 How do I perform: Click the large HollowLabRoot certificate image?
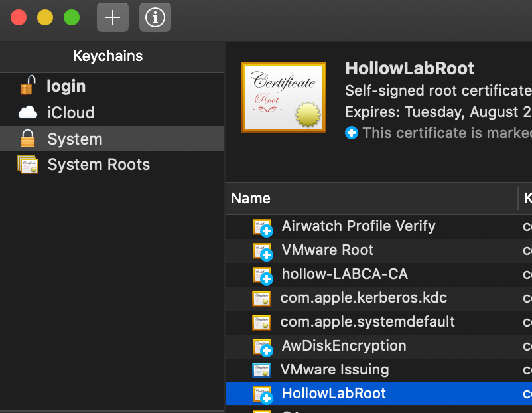(x=284, y=97)
